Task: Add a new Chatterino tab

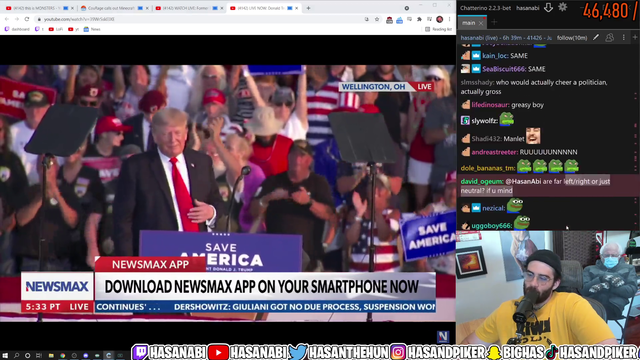Action: pos(494,22)
